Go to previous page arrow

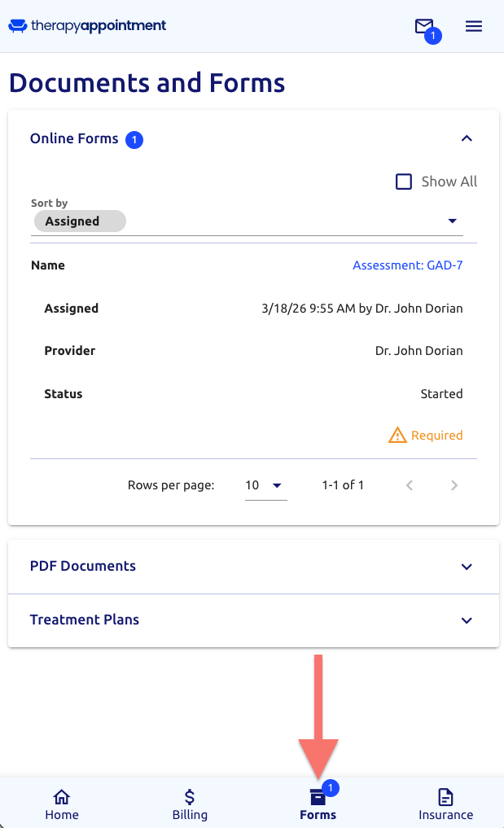(409, 485)
